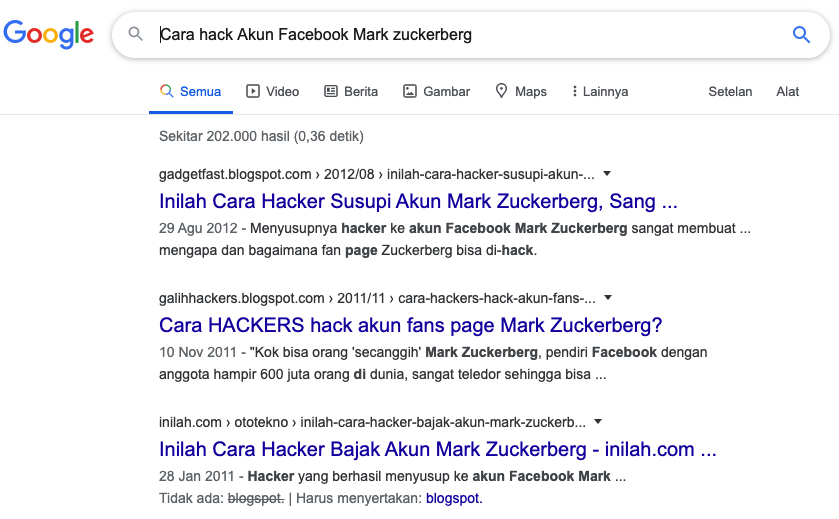This screenshot has height=519, width=839.
Task: Click the Maps pin icon
Action: 501,90
